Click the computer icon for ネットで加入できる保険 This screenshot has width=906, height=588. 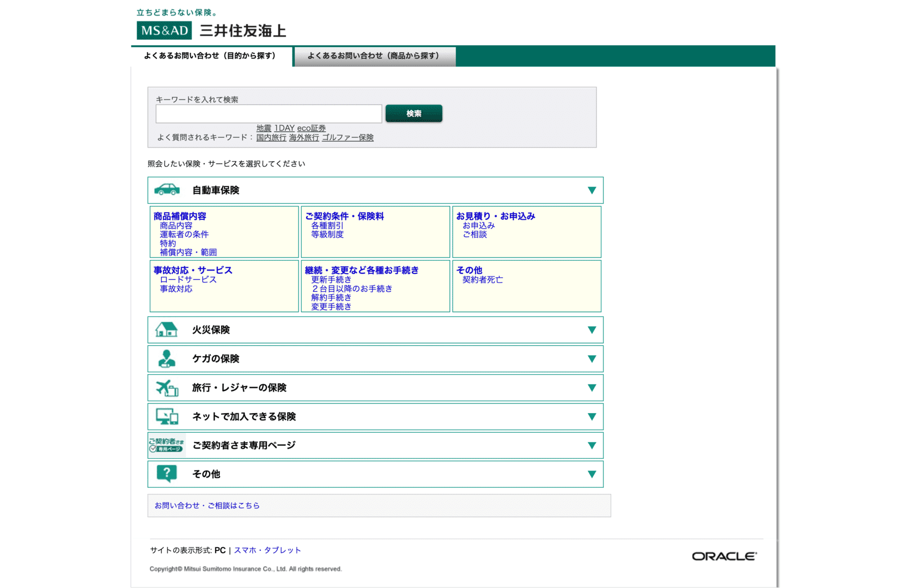pos(167,416)
